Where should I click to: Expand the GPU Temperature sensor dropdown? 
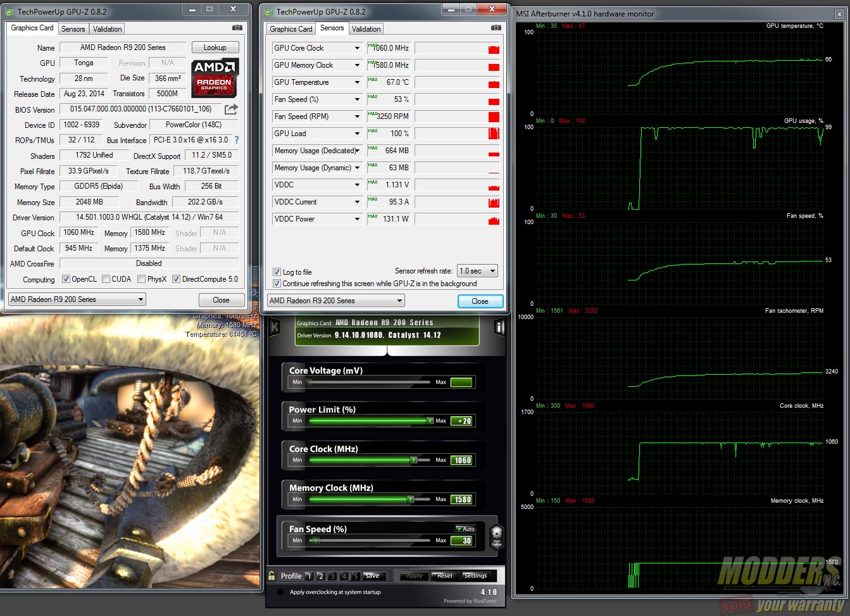[357, 82]
